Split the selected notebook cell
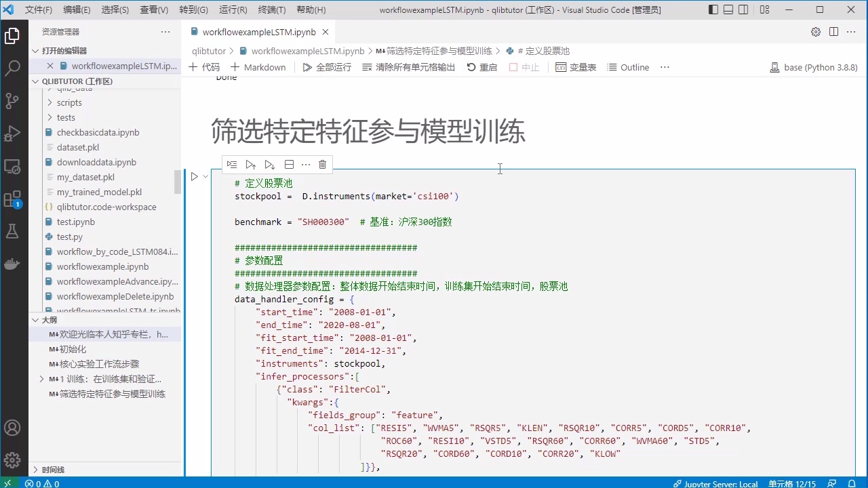The image size is (868, 488). click(289, 164)
